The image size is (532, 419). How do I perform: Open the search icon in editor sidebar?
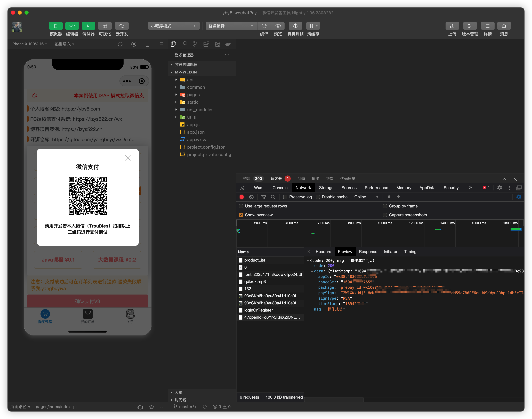click(184, 44)
